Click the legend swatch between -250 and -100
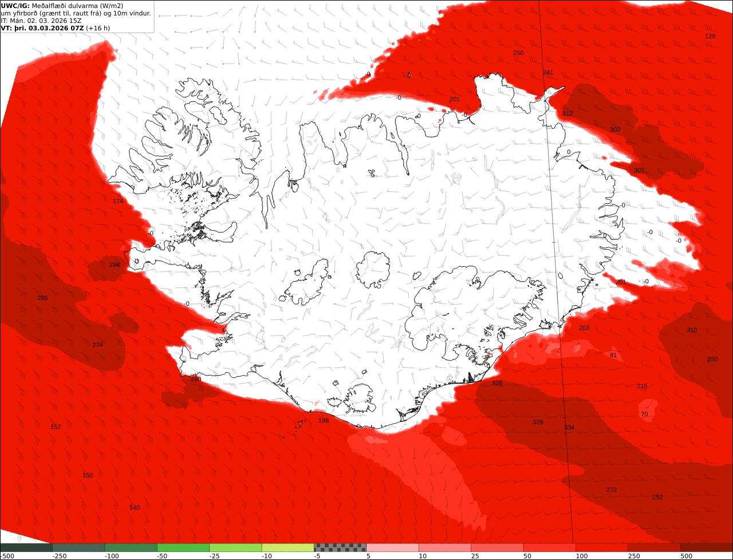This screenshot has height=560, width=733. (78, 547)
